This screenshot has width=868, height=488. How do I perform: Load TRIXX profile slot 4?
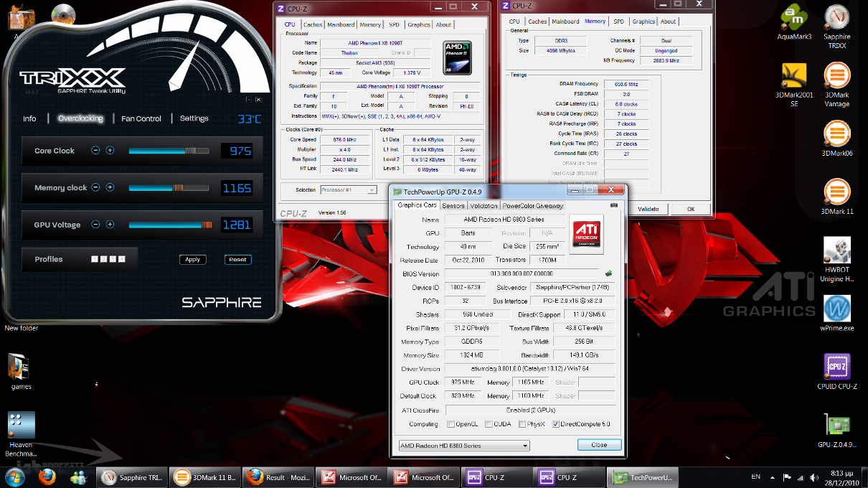(122, 259)
